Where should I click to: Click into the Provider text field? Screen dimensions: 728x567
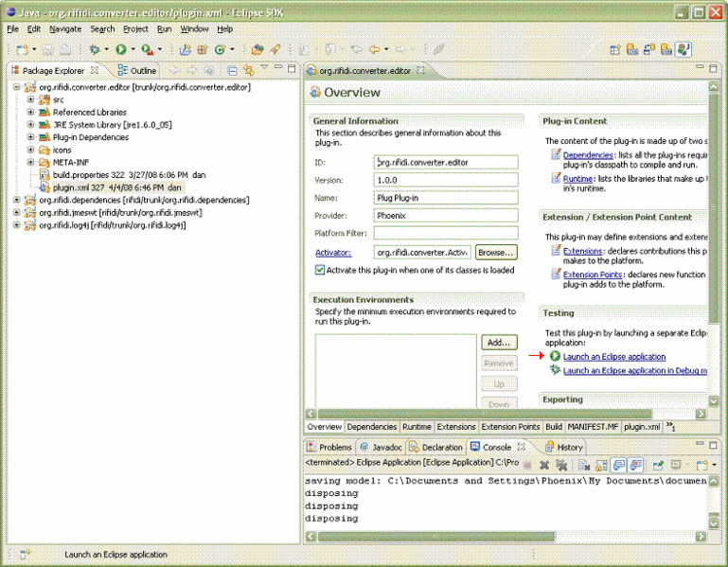(445, 216)
